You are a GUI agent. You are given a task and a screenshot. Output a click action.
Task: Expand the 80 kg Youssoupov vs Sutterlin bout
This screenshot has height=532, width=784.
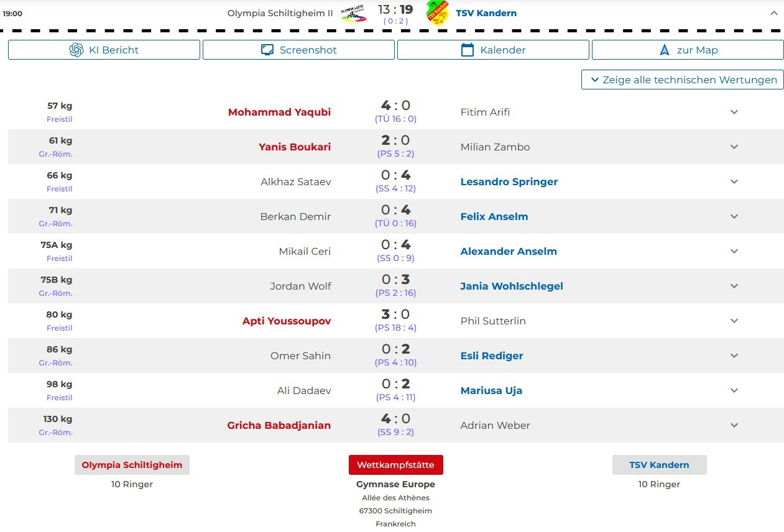coord(734,321)
